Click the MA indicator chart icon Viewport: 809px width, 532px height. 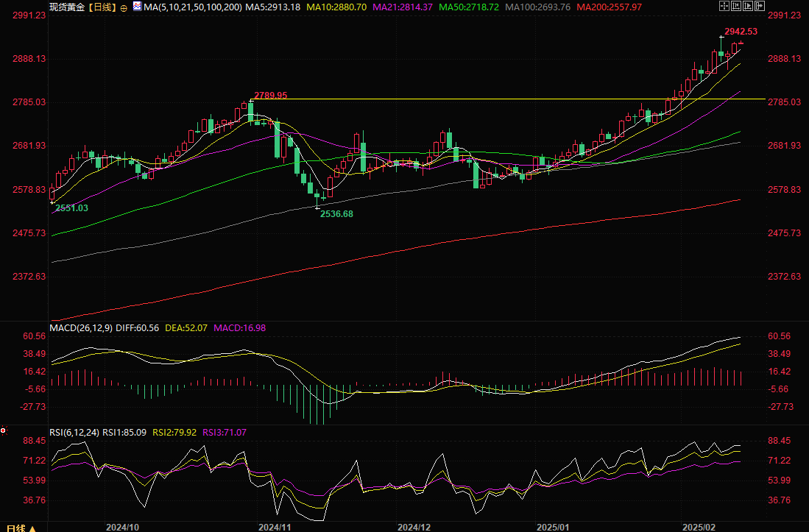point(138,7)
